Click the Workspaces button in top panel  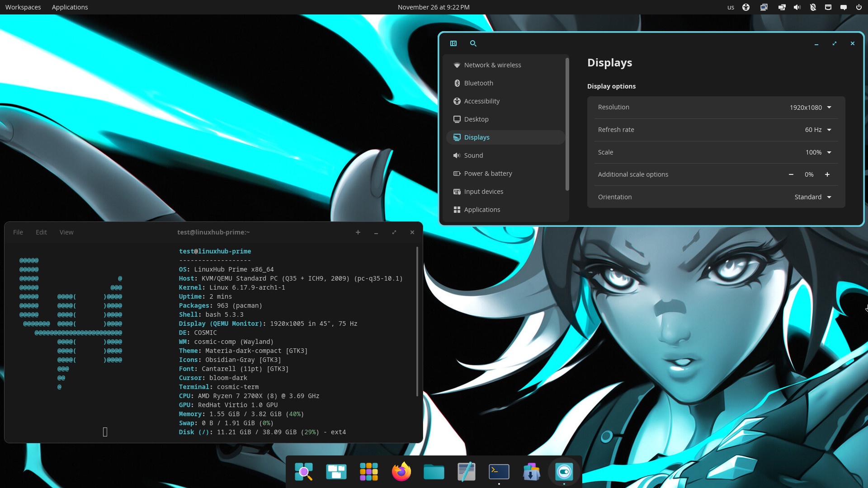23,7
